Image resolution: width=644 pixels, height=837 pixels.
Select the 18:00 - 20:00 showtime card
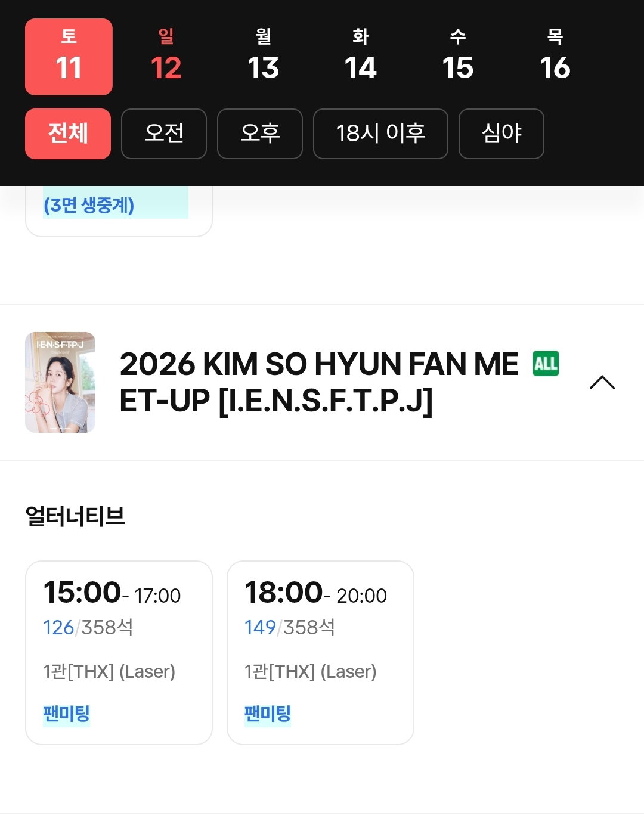pyautogui.click(x=320, y=652)
